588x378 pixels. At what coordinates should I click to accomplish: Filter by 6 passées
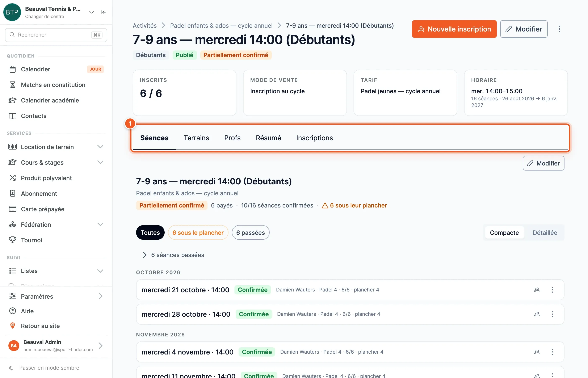point(250,232)
